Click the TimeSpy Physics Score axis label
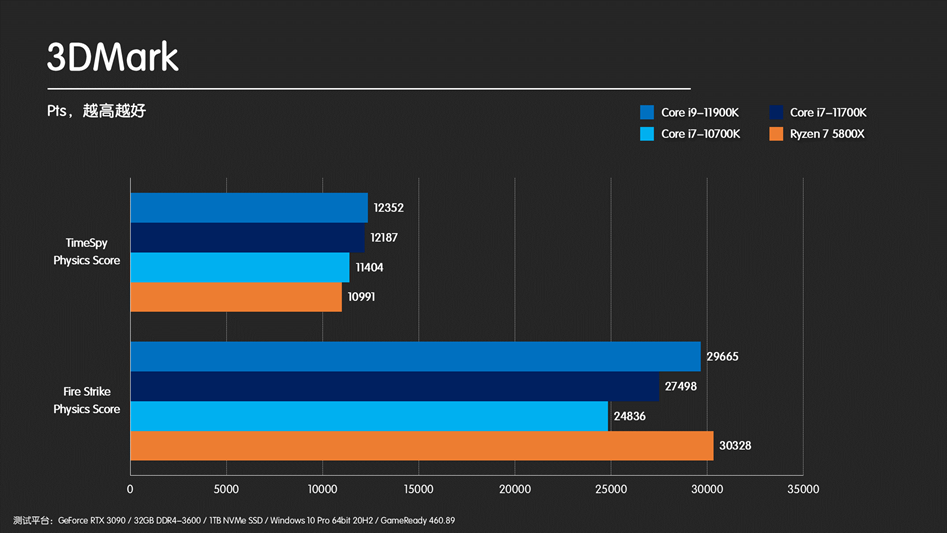The height and width of the screenshot is (533, 947). (86, 252)
